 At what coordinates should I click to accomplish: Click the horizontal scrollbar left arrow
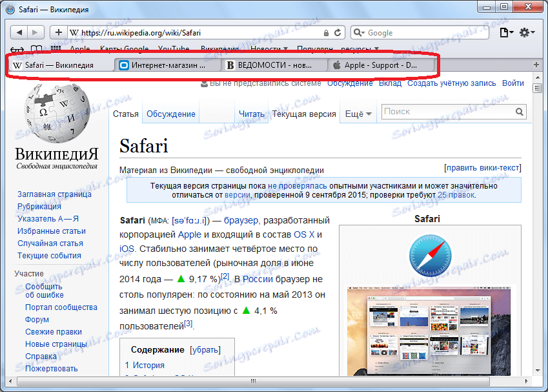tap(10, 381)
